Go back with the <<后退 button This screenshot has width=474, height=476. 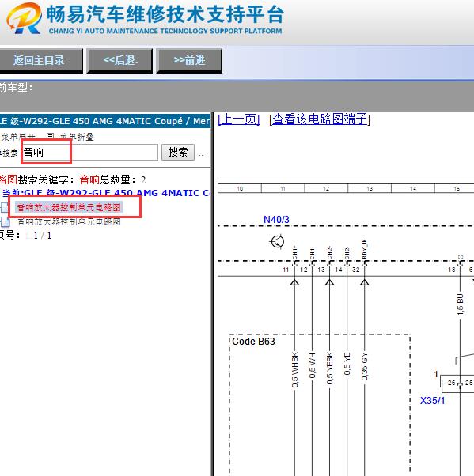point(119,60)
